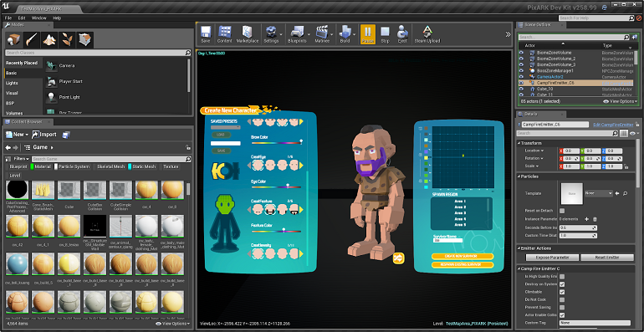644x332 pixels.
Task: Clear instance parameters with trash icon
Action: pyautogui.click(x=595, y=219)
